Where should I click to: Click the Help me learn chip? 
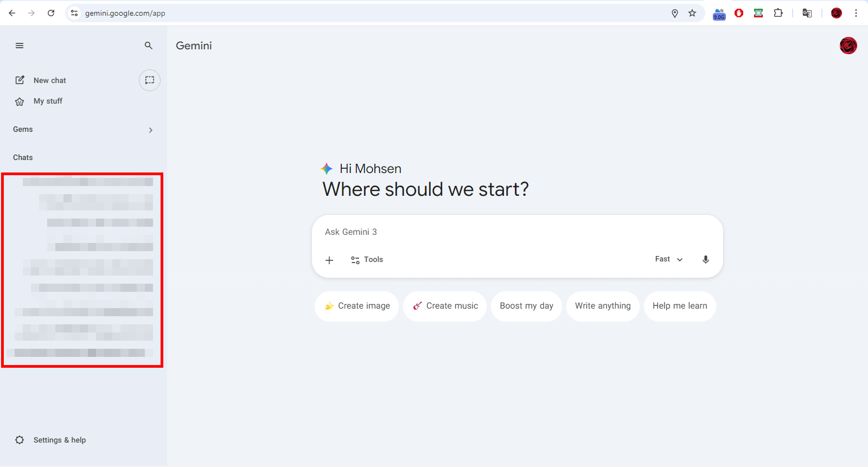click(x=680, y=306)
